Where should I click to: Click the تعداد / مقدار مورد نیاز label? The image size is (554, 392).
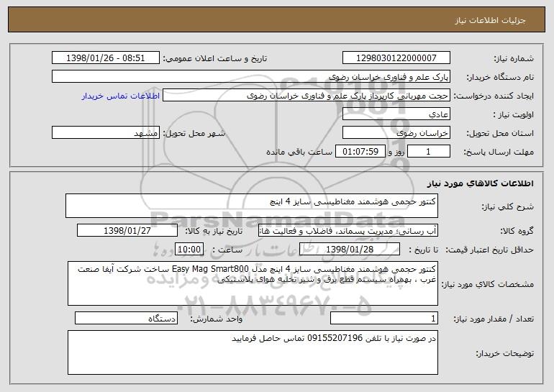tap(494, 319)
